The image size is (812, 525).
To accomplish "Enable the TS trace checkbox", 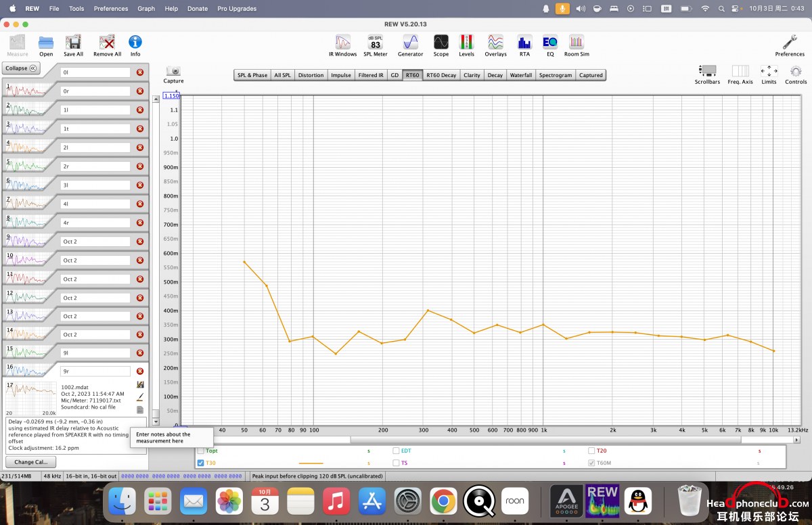I will [x=397, y=463].
